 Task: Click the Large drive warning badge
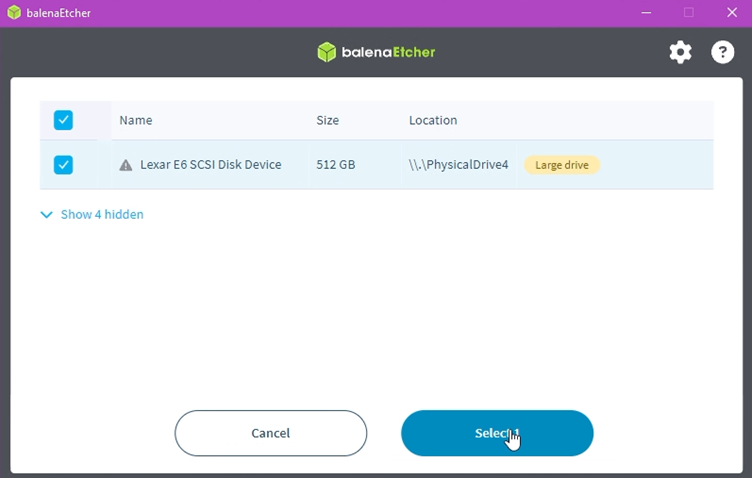(x=562, y=165)
